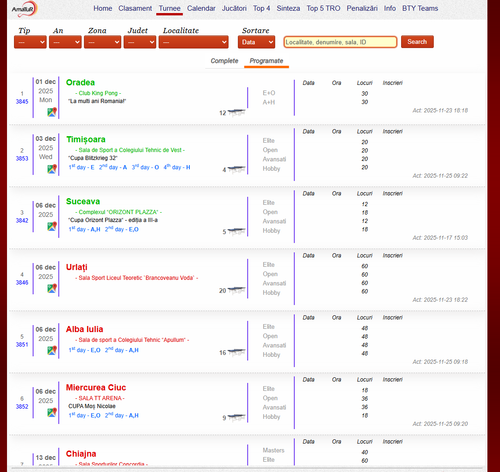Image resolution: width=500 pixels, height=472 pixels.
Task: Open the Clasament menu item
Action: click(135, 8)
